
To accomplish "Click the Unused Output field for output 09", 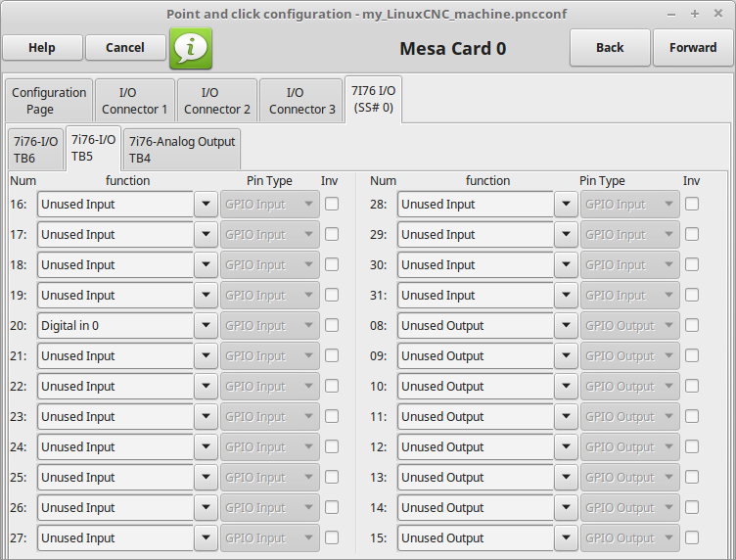I will (x=476, y=355).
